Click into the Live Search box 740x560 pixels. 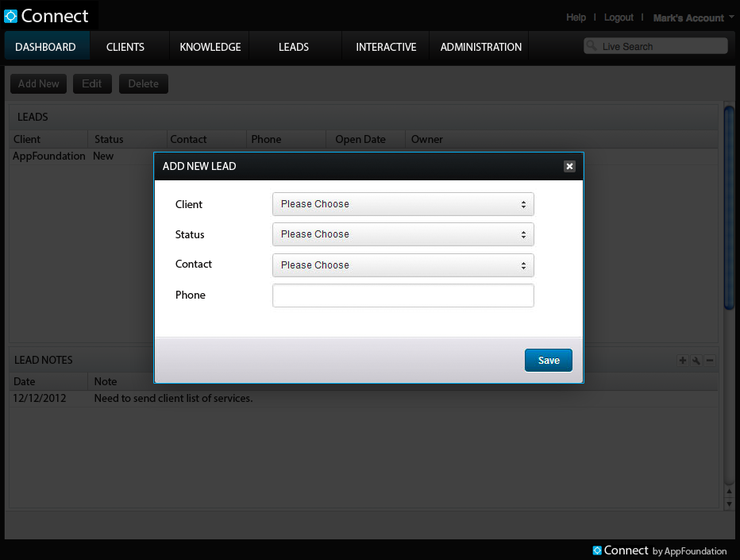pyautogui.click(x=656, y=46)
